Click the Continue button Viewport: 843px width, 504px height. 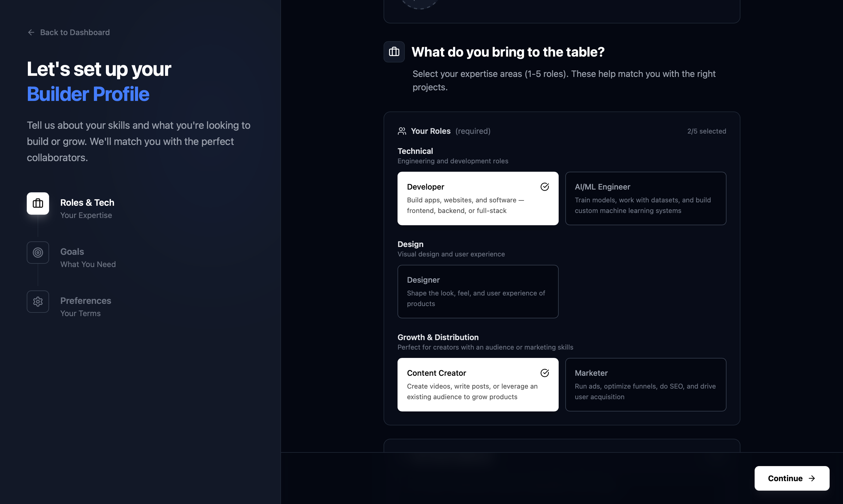pyautogui.click(x=791, y=478)
